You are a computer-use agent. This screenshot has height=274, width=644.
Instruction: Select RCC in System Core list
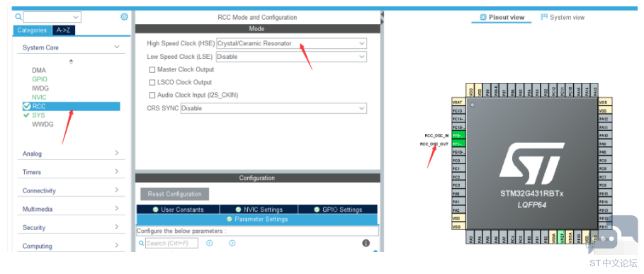72,107
